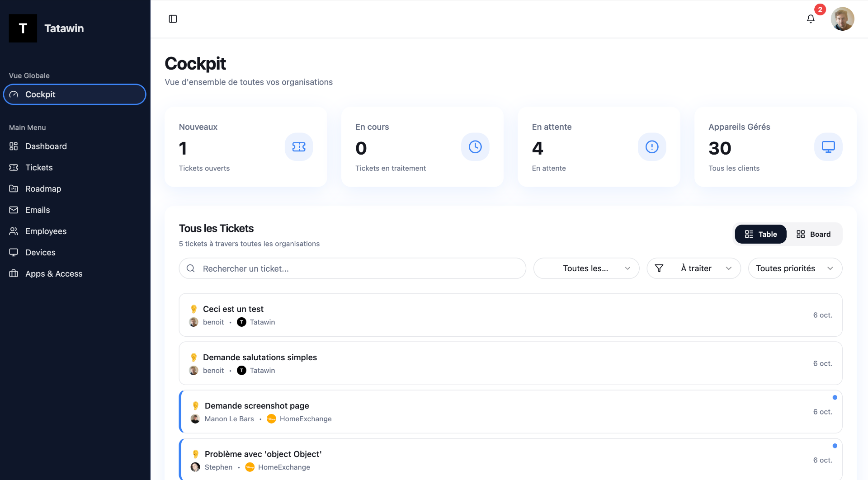
Task: Open the ticket Demande screenshot page
Action: point(510,412)
